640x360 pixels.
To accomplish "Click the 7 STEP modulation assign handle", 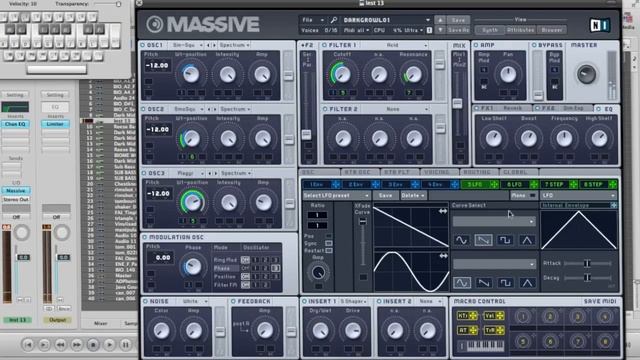I will pyautogui.click(x=573, y=184).
